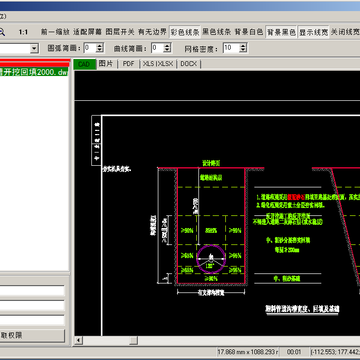
Task: Adjust the 曲线简画 spinner arrows
Action: coord(167,48)
